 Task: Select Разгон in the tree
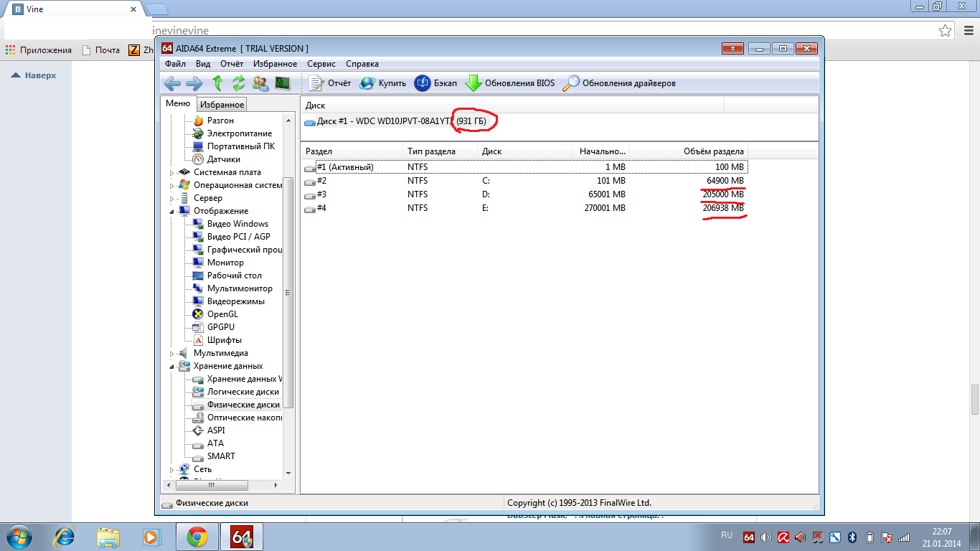point(220,121)
